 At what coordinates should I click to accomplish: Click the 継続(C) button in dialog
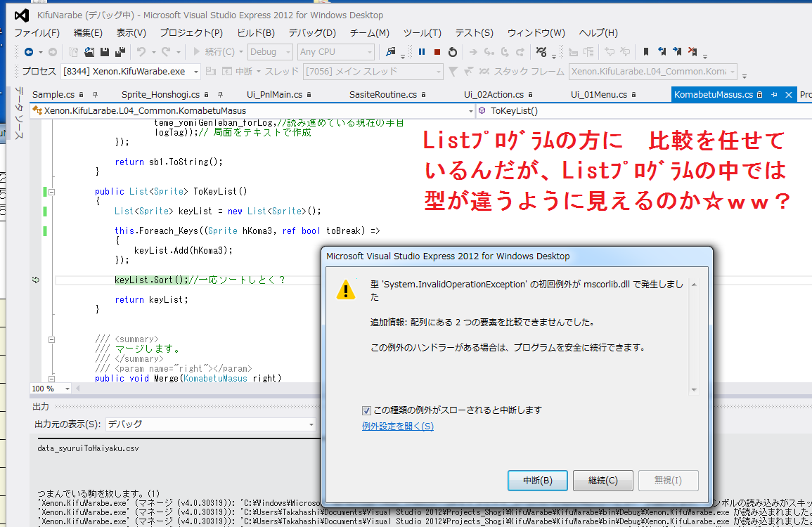click(x=602, y=481)
